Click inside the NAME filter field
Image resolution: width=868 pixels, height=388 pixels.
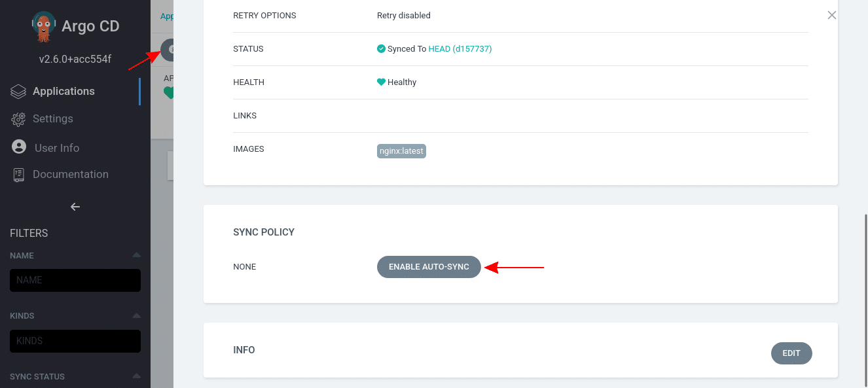click(75, 280)
